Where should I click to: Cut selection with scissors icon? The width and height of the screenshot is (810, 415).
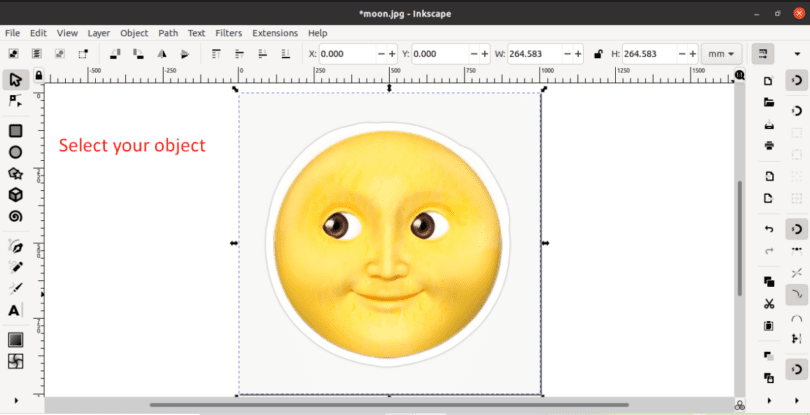[769, 304]
